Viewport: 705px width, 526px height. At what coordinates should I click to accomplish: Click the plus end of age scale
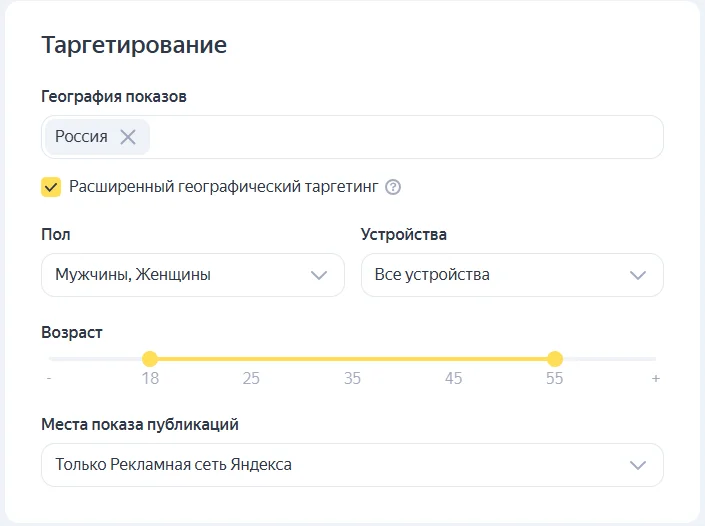pos(656,379)
